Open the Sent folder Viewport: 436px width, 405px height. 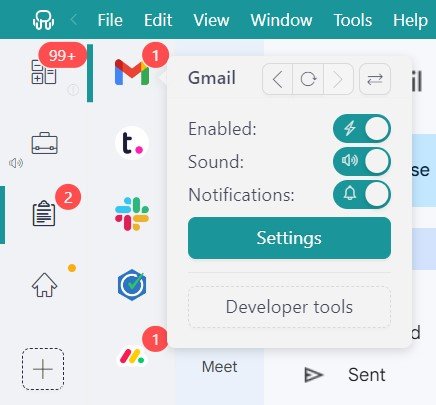367,375
